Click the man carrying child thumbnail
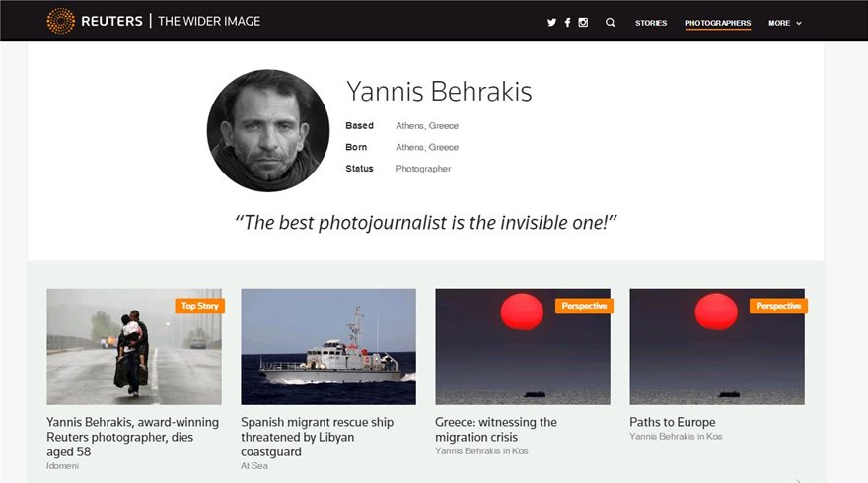This screenshot has height=483, width=868. tap(133, 347)
